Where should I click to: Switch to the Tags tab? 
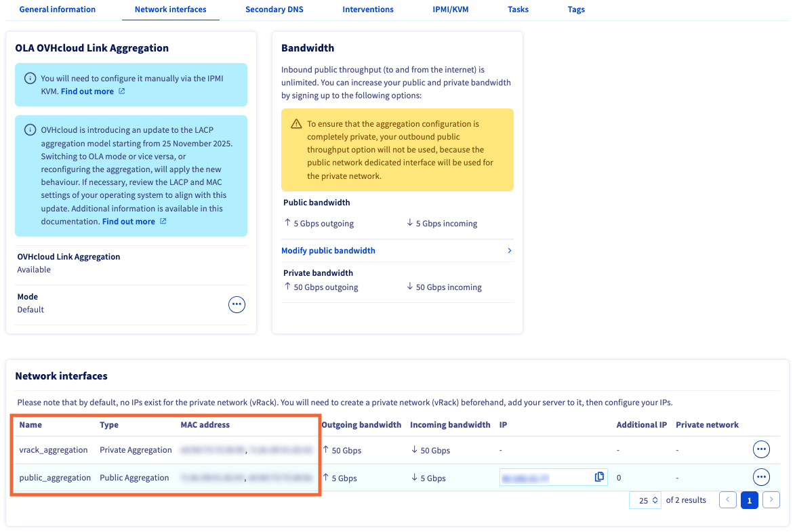pos(576,9)
